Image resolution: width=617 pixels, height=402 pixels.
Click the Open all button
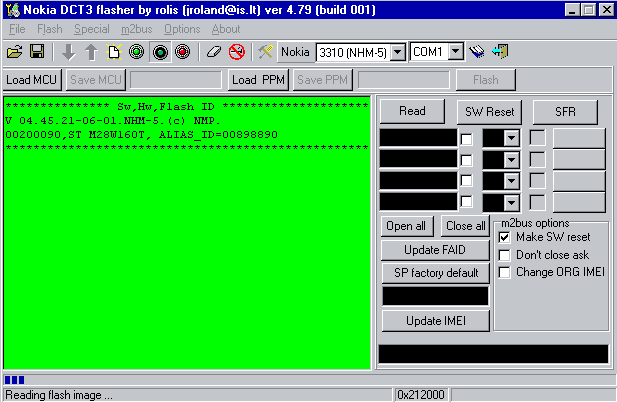407,226
